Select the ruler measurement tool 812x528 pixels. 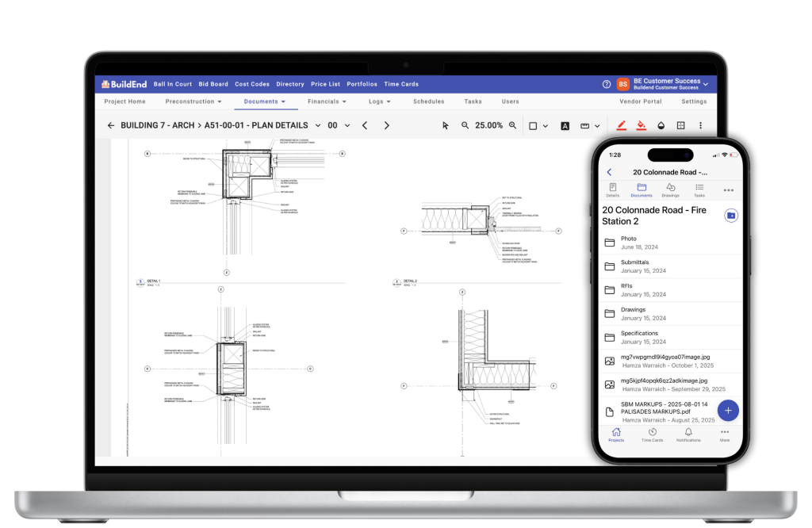coord(584,126)
